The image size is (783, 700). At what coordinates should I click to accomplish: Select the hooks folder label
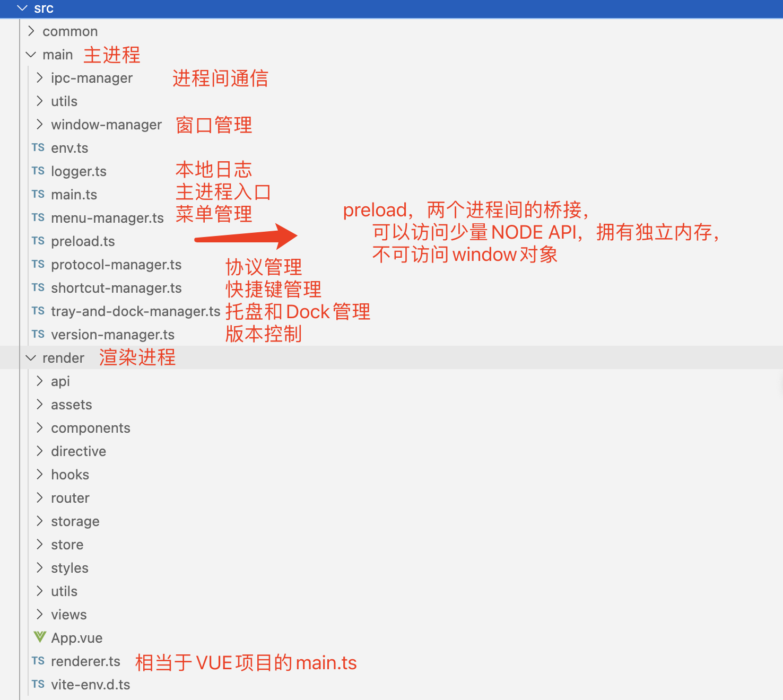(x=70, y=475)
